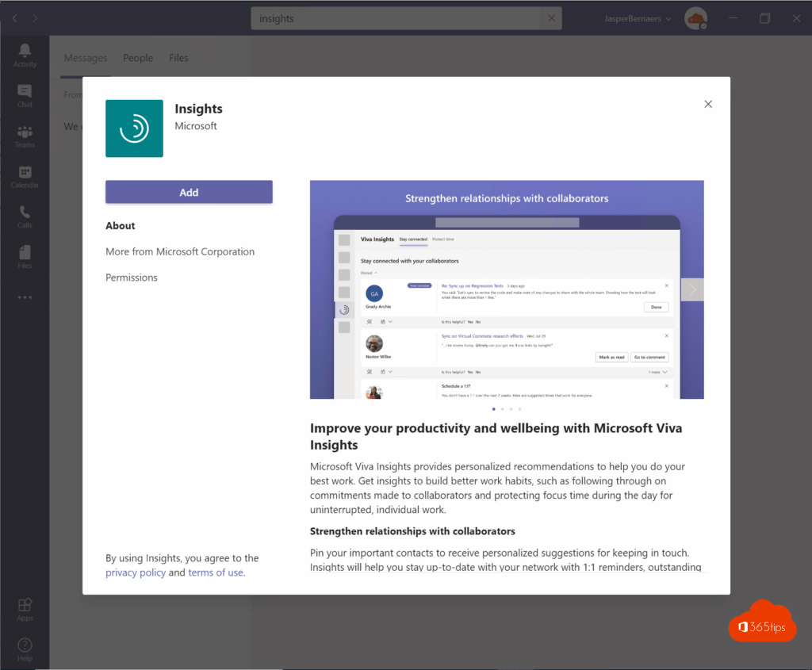
Task: Click your profile avatar picture
Action: point(695,17)
